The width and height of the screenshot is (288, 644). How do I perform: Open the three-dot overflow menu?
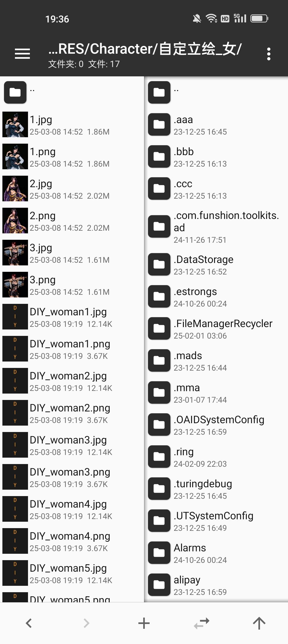click(x=269, y=54)
